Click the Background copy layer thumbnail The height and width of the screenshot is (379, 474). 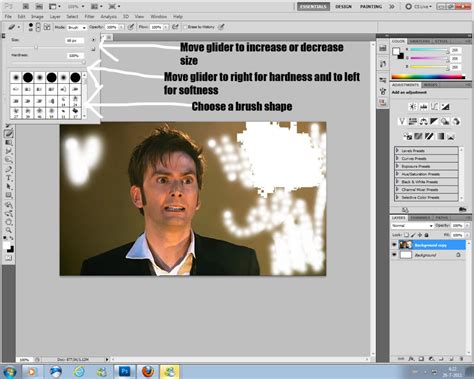click(x=406, y=245)
